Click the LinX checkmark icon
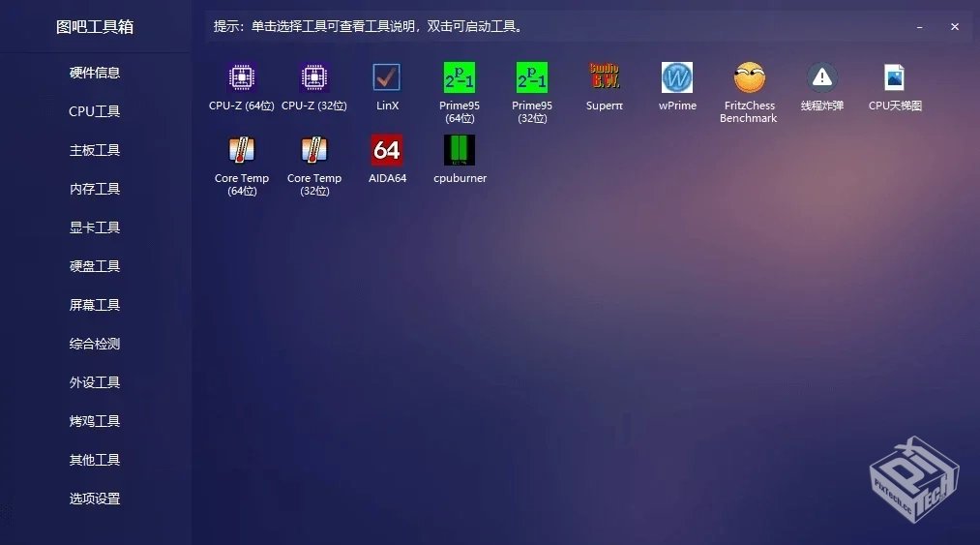Screen dimensions: 980x545 click(x=386, y=77)
